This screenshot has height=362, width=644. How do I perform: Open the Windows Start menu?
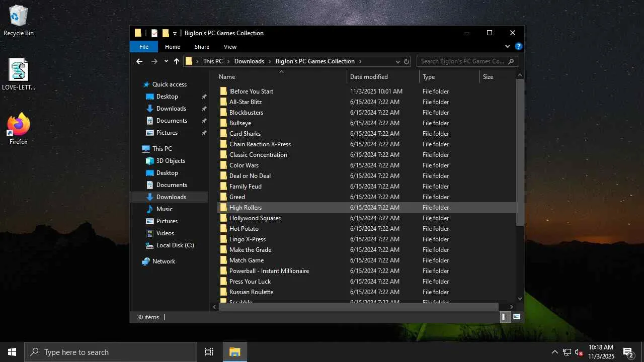click(x=12, y=352)
